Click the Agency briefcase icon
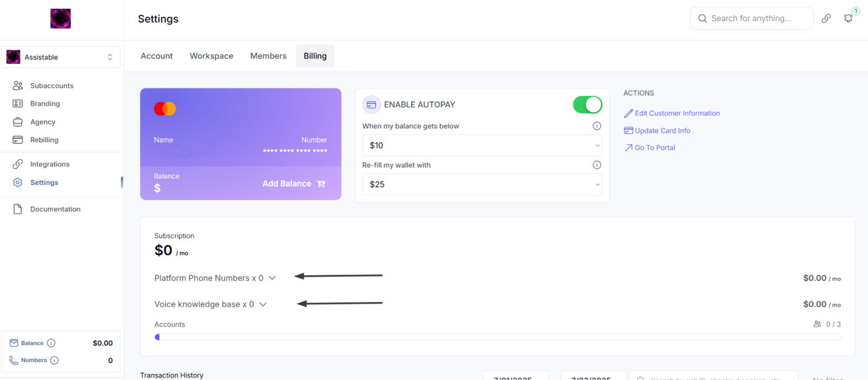The width and height of the screenshot is (868, 380). 18,122
